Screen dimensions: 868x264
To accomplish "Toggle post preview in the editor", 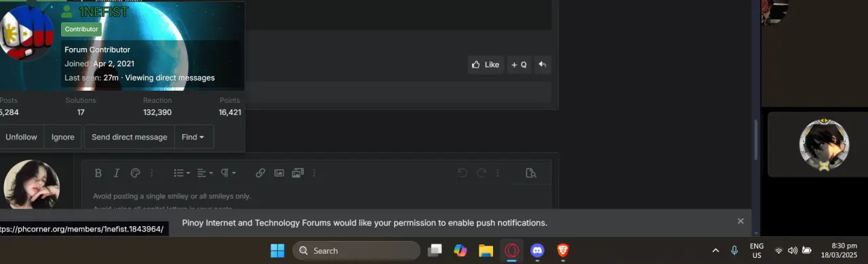I will coord(531,173).
